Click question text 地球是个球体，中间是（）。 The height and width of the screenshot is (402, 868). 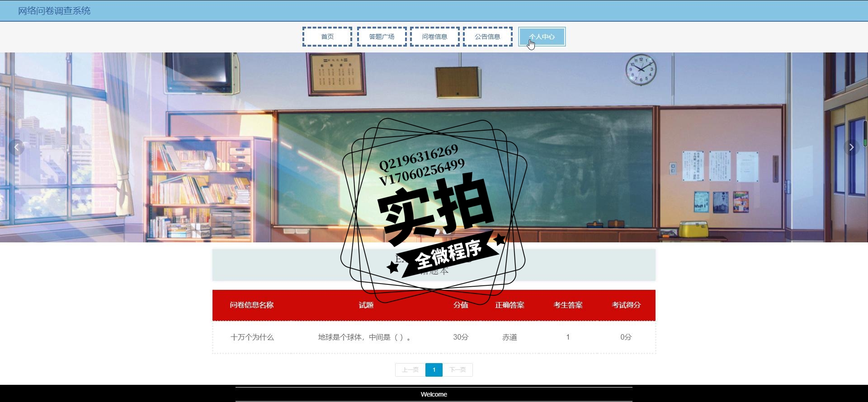click(x=365, y=337)
